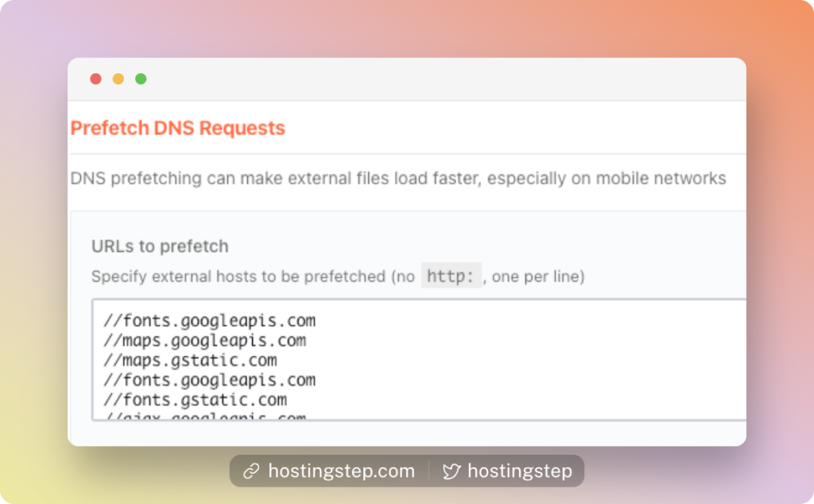Click the red close window dot
The width and height of the screenshot is (814, 504).
click(95, 79)
